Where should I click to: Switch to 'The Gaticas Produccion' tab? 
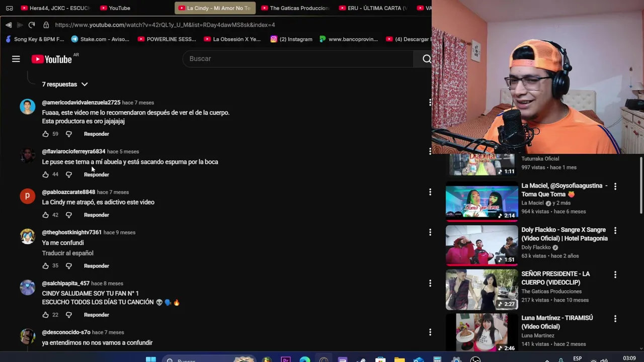[295, 8]
